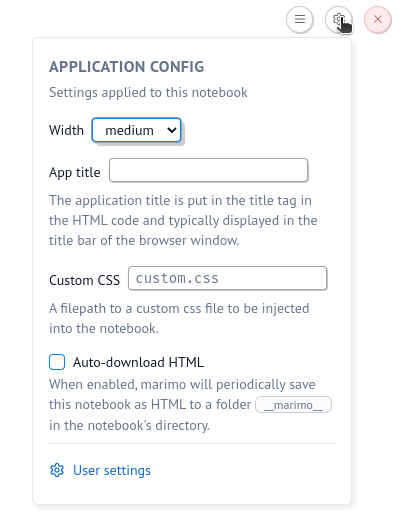Viewport: 401px width, 515px height.
Task: Click the notebook settings gear button
Action: click(339, 19)
